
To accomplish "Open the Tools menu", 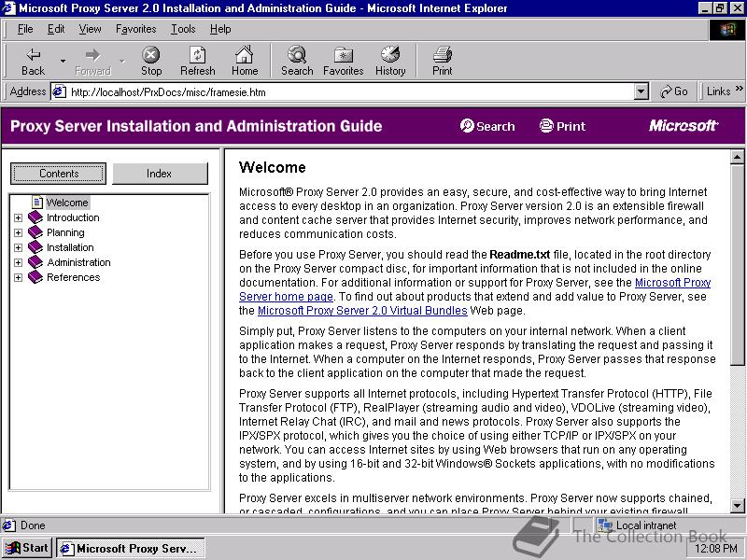I will pos(182,29).
